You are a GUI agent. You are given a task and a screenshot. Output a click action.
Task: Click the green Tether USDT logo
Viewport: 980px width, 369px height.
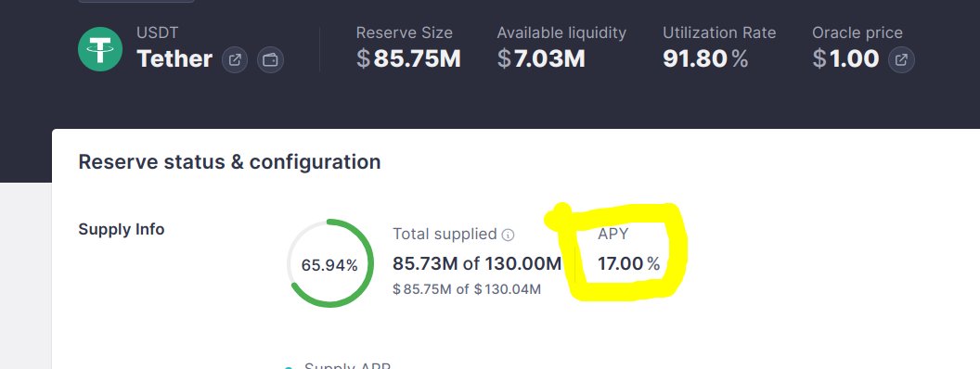point(100,49)
